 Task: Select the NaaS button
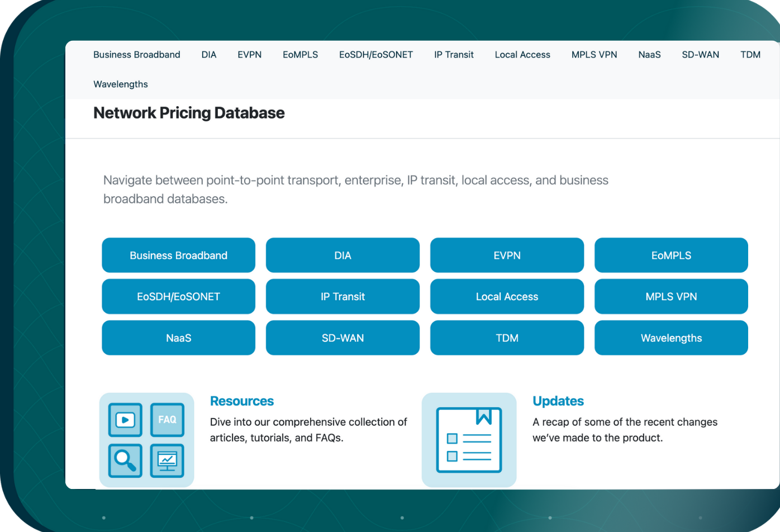click(178, 338)
